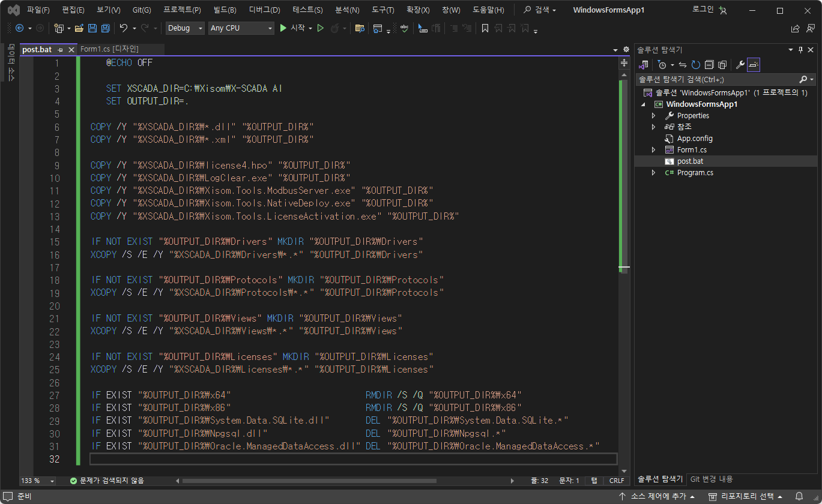
Task: Click the feedback person icon at top right
Action: click(810, 28)
